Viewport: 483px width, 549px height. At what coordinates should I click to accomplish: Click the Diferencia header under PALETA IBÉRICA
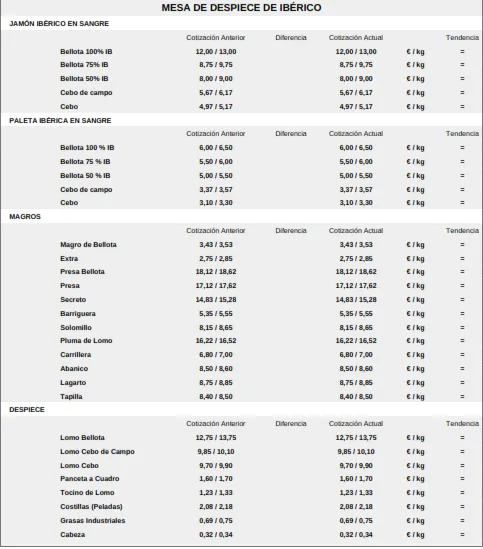(x=291, y=134)
